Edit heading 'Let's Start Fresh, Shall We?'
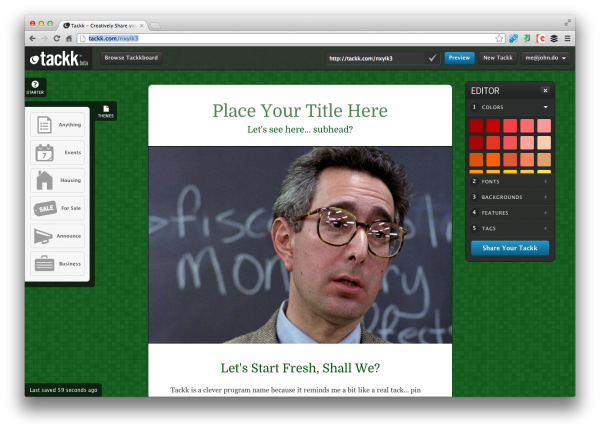Image resolution: width=600 pixels, height=431 pixels. click(300, 368)
